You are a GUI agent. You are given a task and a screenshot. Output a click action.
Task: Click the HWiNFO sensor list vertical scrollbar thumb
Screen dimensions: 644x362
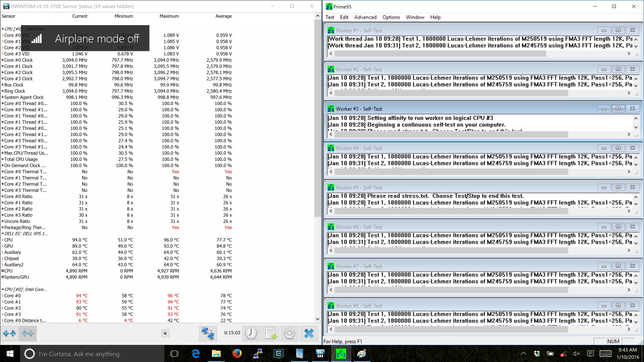(x=318, y=118)
